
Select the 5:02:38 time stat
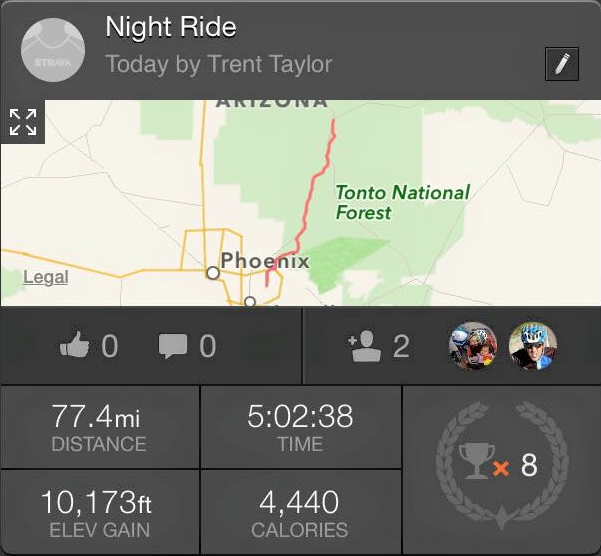(x=300, y=427)
